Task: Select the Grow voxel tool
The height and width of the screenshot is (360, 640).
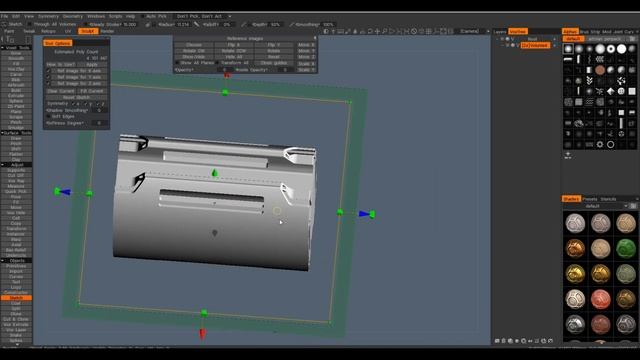Action: (16, 53)
